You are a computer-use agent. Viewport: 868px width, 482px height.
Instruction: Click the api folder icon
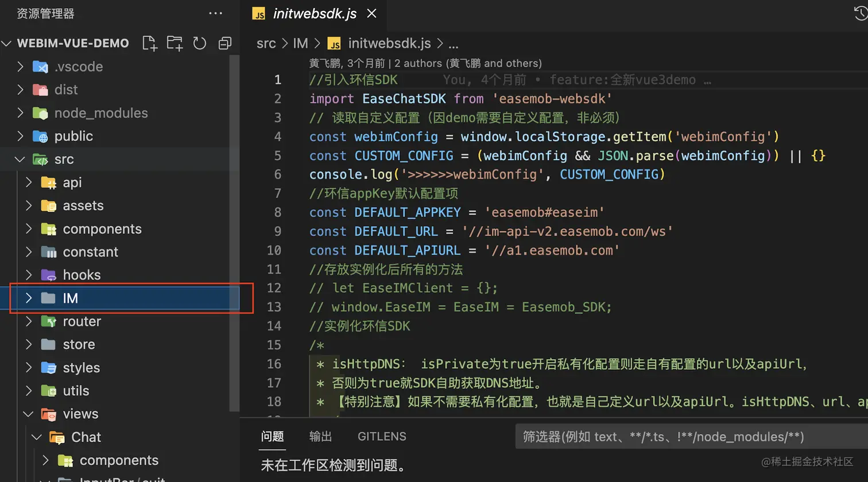(49, 183)
